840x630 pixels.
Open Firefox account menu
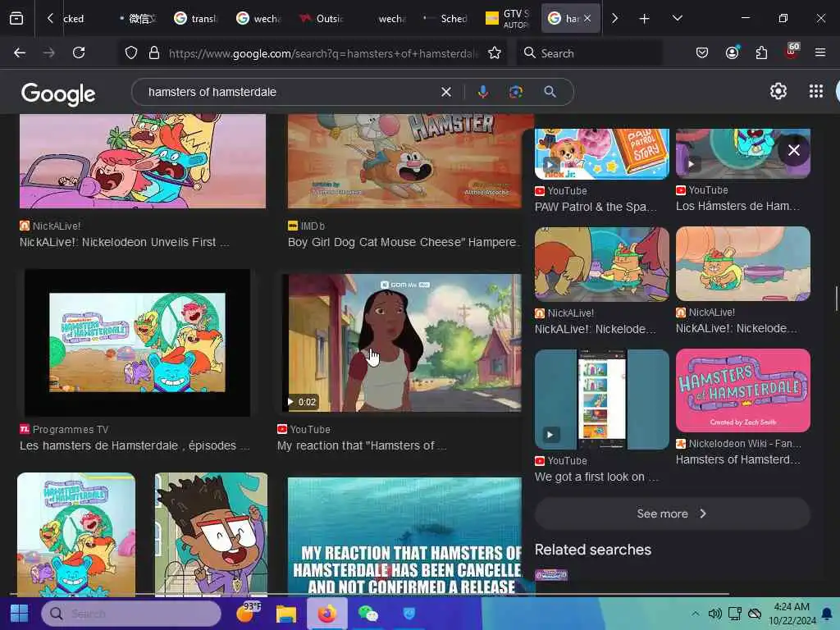[732, 52]
